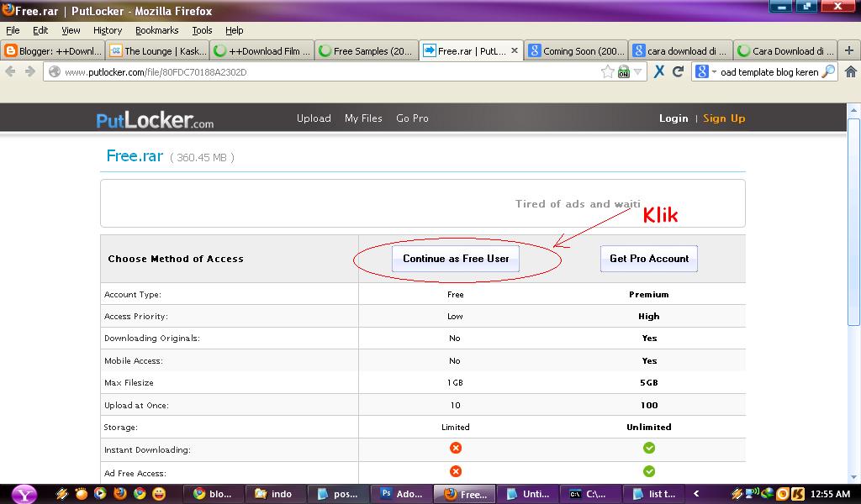Viewport: 861px width, 504px height.
Task: Click the browser Back arrow
Action: click(x=10, y=71)
